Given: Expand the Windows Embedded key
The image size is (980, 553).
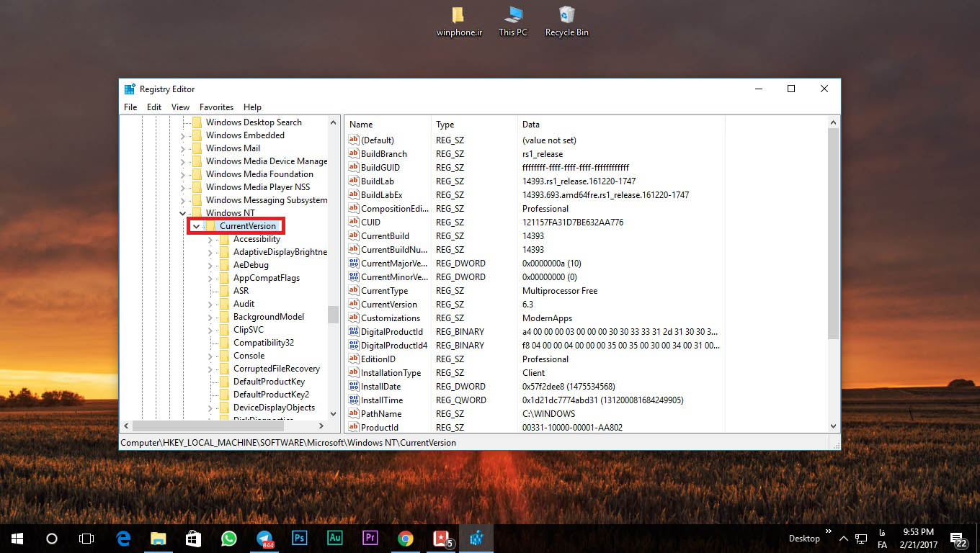Looking at the screenshot, I should tap(182, 135).
